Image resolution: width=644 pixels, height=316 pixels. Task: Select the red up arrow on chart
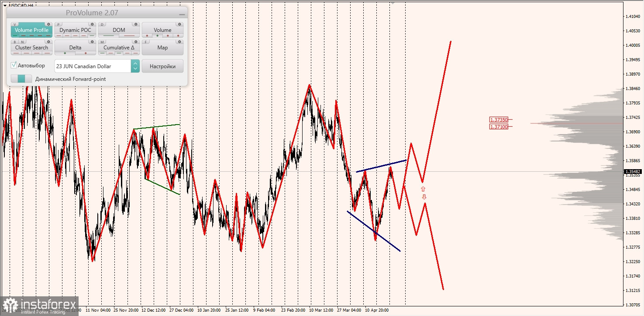[x=423, y=189]
